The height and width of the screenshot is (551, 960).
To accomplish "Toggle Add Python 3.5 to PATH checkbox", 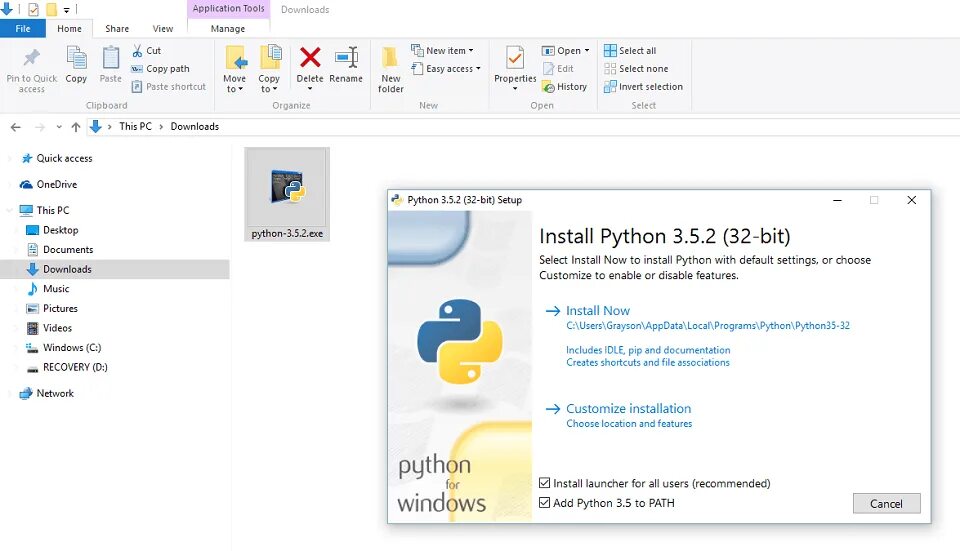I will 544,503.
